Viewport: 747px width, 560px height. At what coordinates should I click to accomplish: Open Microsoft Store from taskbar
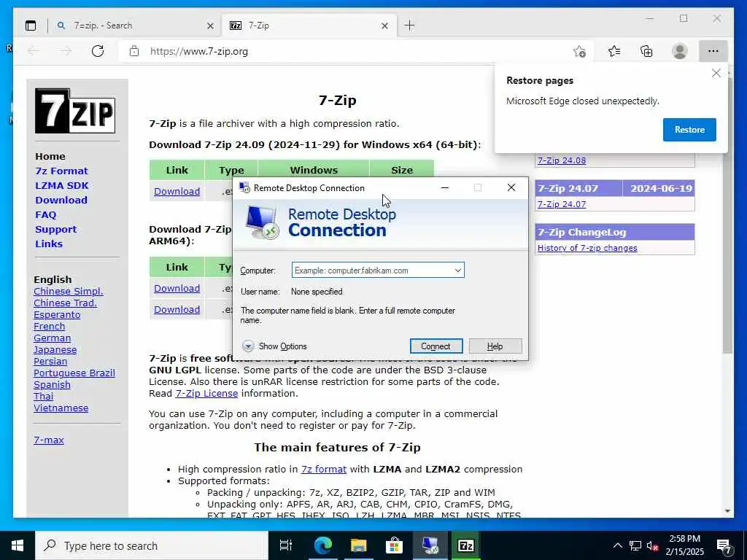394,545
